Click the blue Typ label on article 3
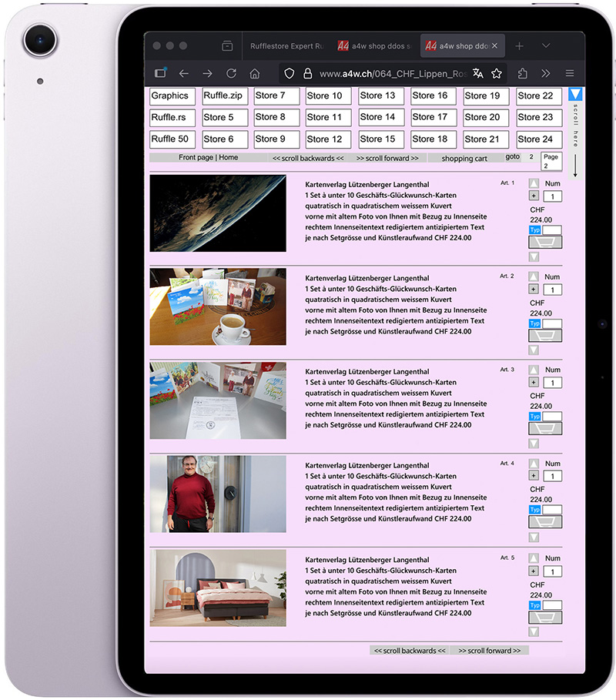 [535, 417]
